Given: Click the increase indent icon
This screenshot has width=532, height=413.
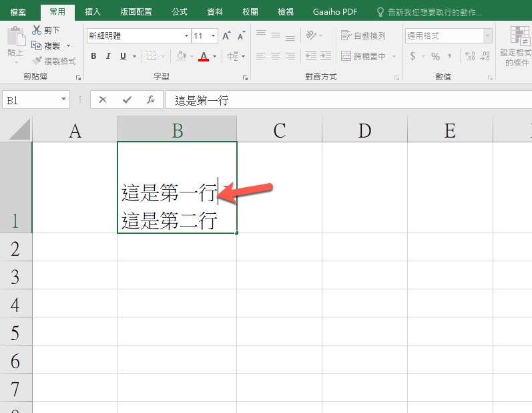Looking at the screenshot, I should 325,56.
